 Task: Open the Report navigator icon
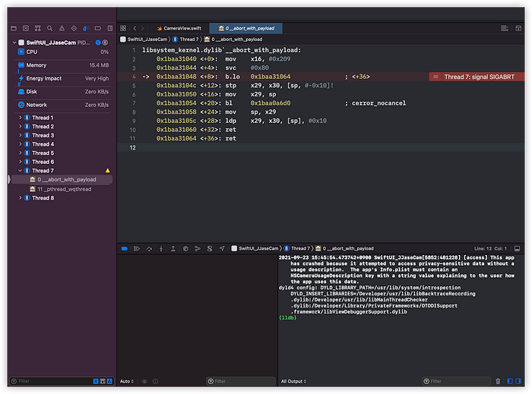pyautogui.click(x=110, y=28)
